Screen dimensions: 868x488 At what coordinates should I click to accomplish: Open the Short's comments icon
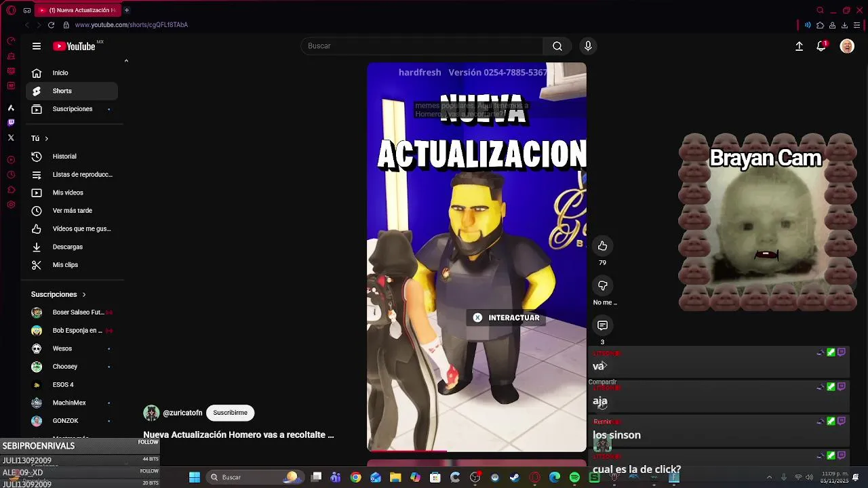pyautogui.click(x=602, y=325)
